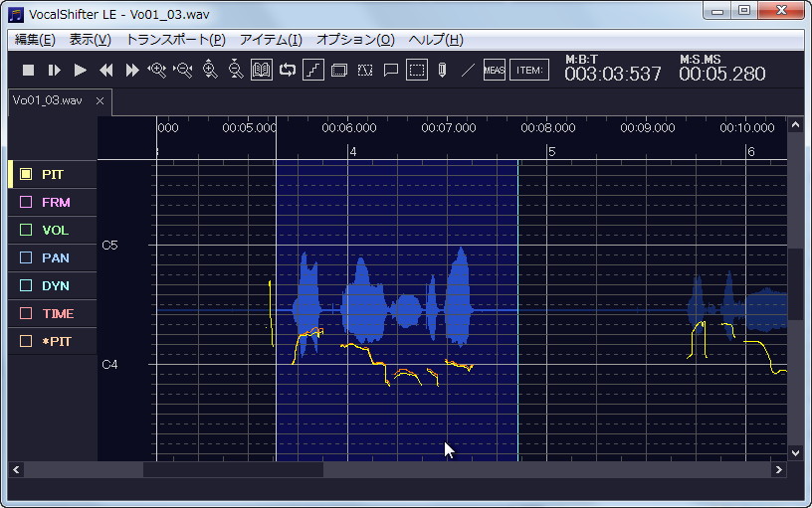Select the pencil draw tool

coord(442,70)
